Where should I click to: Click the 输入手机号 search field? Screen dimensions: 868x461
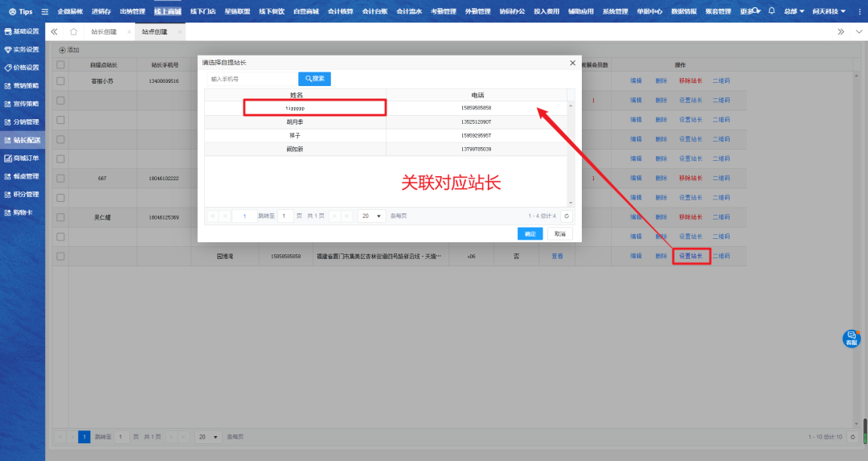pos(252,79)
